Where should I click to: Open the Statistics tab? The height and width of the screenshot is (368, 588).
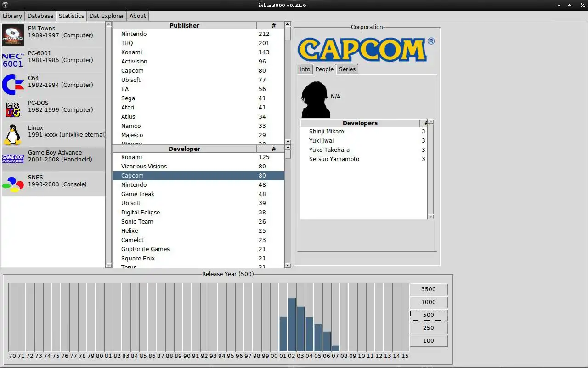[72, 16]
